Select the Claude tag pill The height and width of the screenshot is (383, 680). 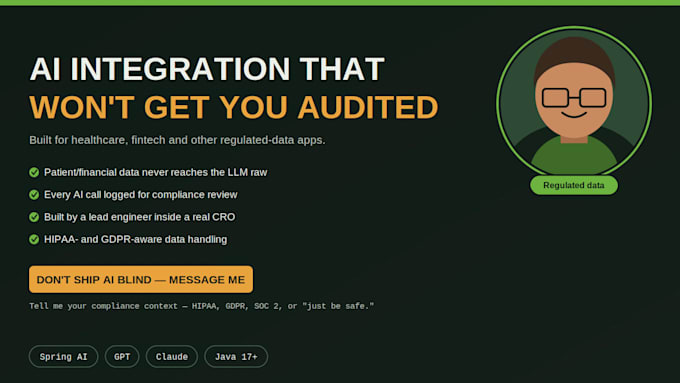point(172,357)
